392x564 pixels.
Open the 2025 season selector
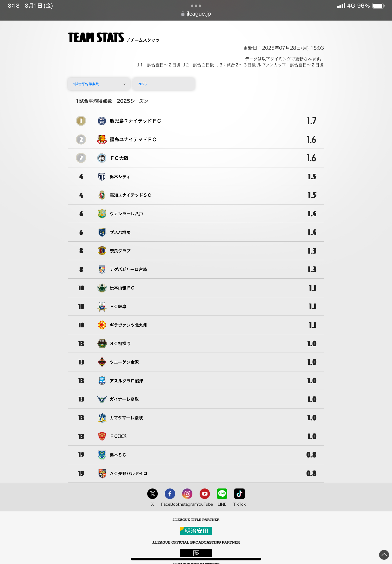tap(163, 84)
